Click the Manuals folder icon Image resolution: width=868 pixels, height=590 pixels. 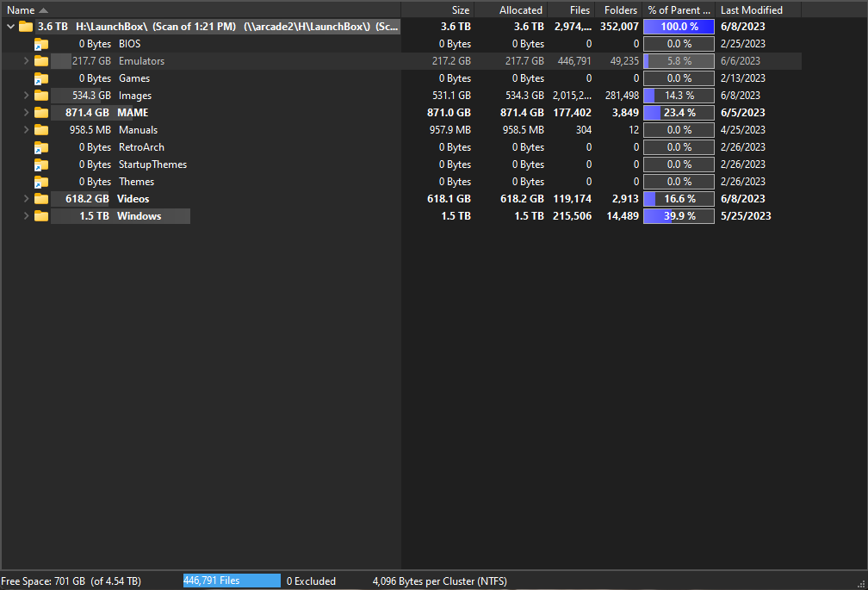coord(41,129)
